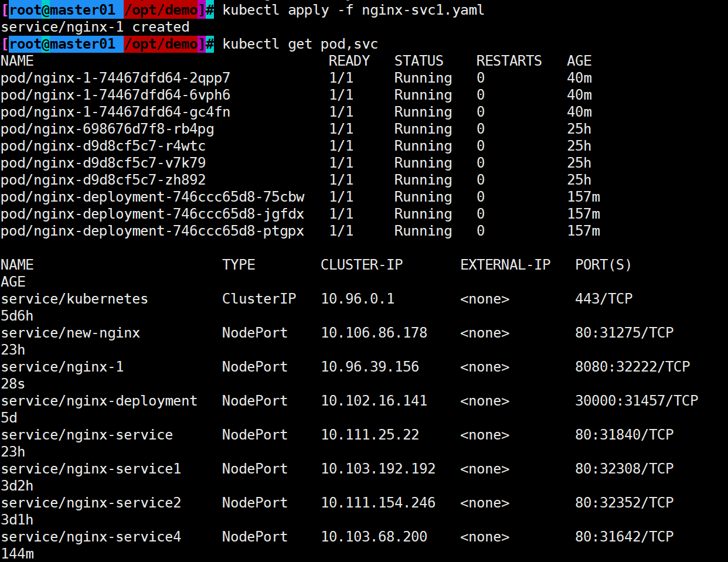Click port value '8080:32222/TCP'
This screenshot has width=728, height=562.
(x=632, y=367)
